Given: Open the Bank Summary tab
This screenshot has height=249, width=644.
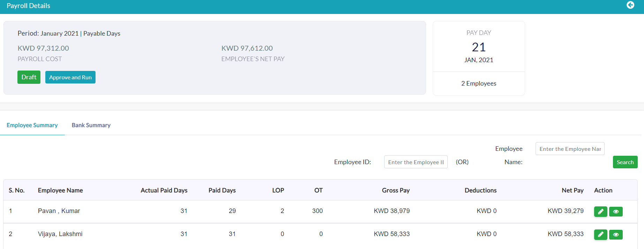Looking at the screenshot, I should click(x=91, y=125).
